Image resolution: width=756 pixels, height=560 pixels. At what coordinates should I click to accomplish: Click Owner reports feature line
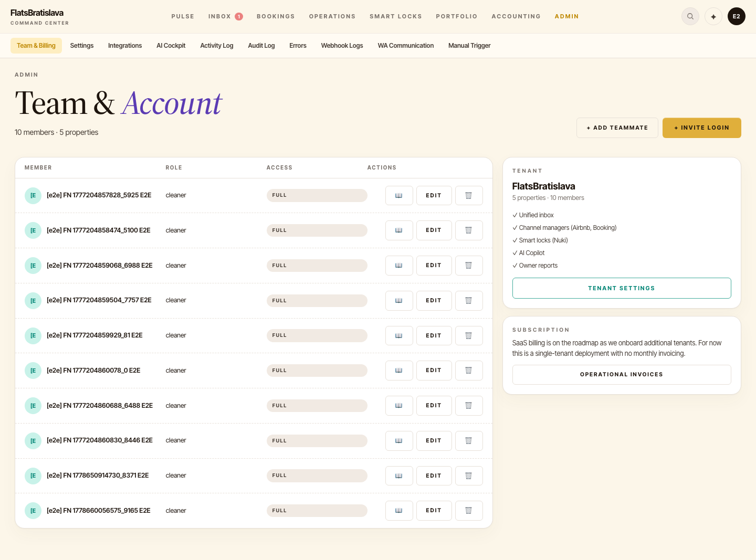click(535, 266)
